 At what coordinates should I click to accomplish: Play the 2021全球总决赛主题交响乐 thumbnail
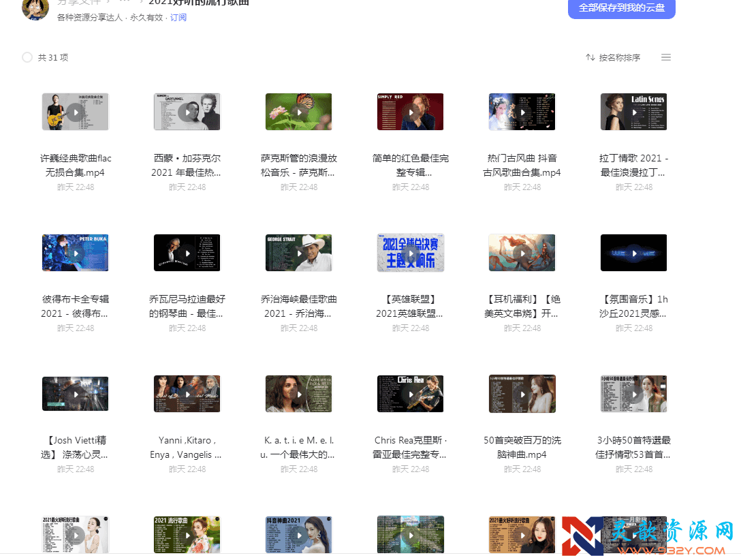pos(410,253)
